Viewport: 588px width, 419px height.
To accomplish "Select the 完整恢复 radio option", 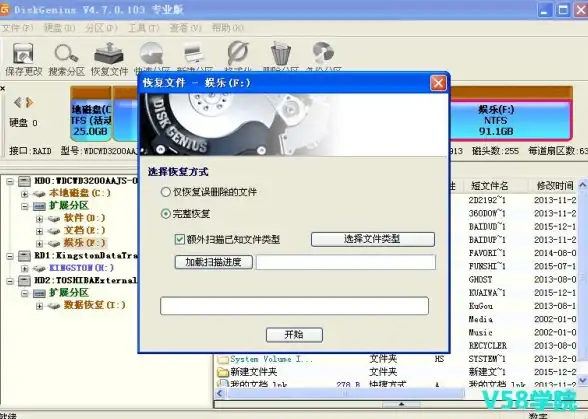I will pos(165,214).
